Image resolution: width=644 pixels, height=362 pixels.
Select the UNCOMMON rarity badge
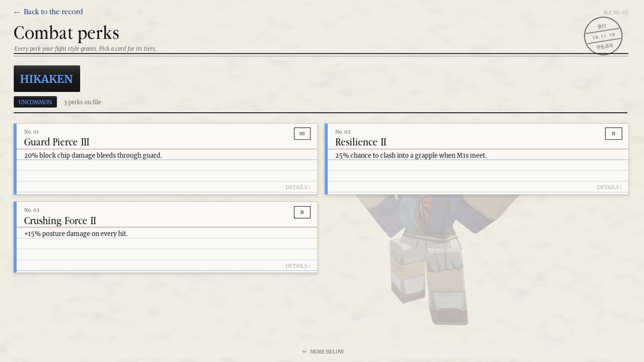pyautogui.click(x=35, y=102)
